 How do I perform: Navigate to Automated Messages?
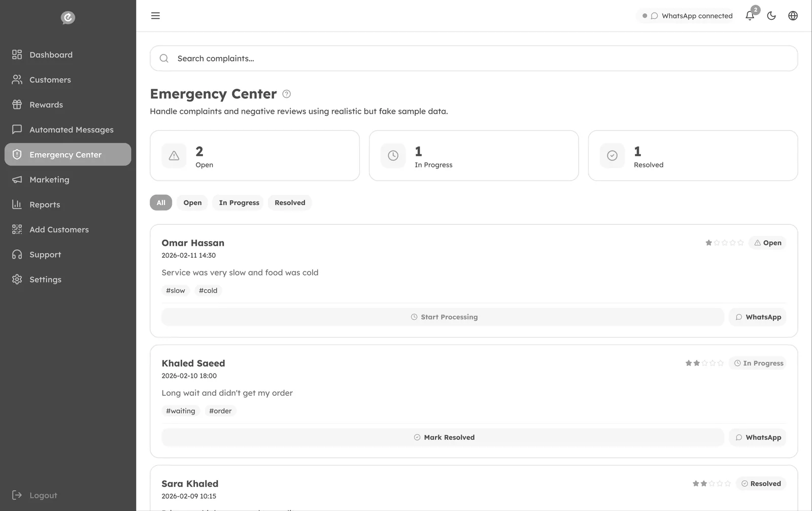68,129
